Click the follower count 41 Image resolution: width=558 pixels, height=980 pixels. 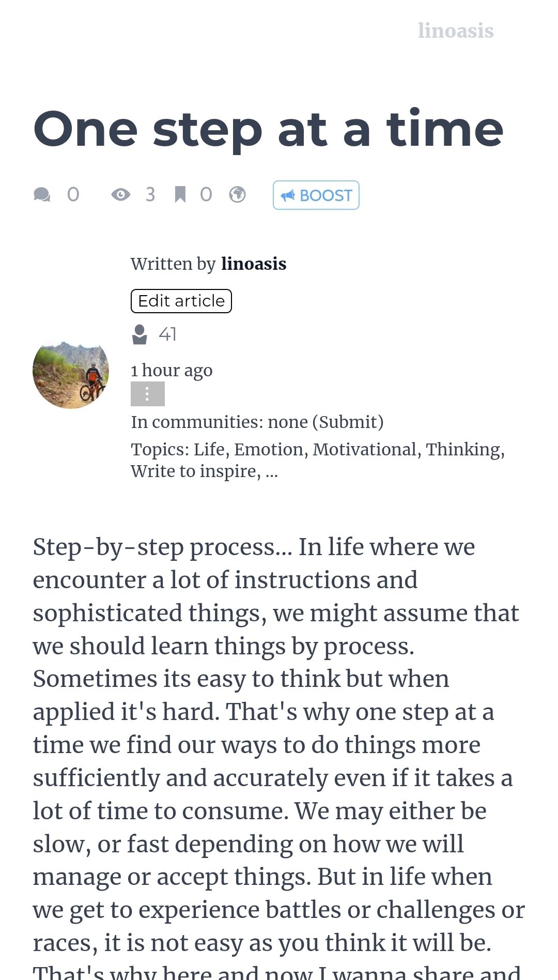pyautogui.click(x=167, y=334)
